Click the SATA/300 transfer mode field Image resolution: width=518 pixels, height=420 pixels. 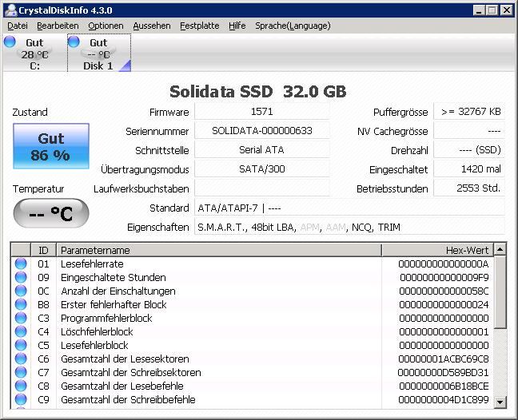(262, 169)
